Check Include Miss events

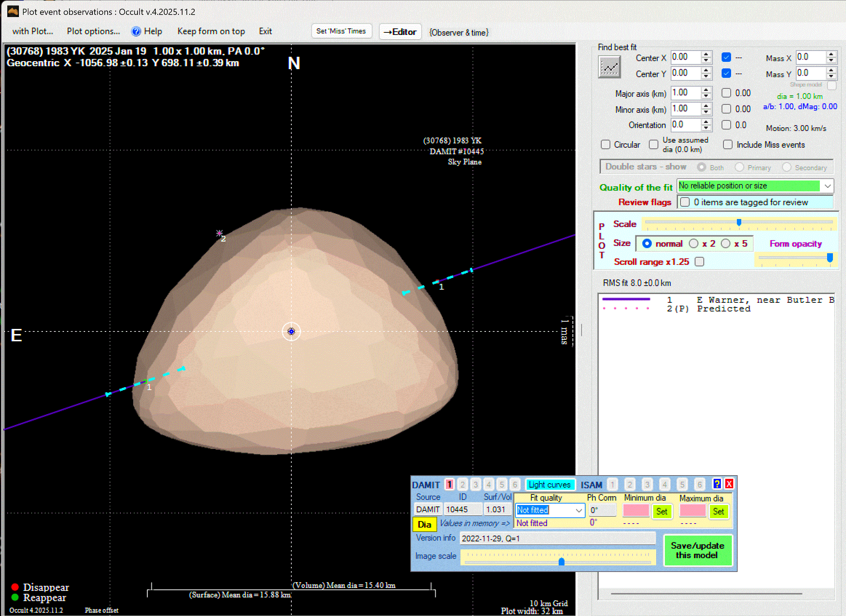pos(727,145)
